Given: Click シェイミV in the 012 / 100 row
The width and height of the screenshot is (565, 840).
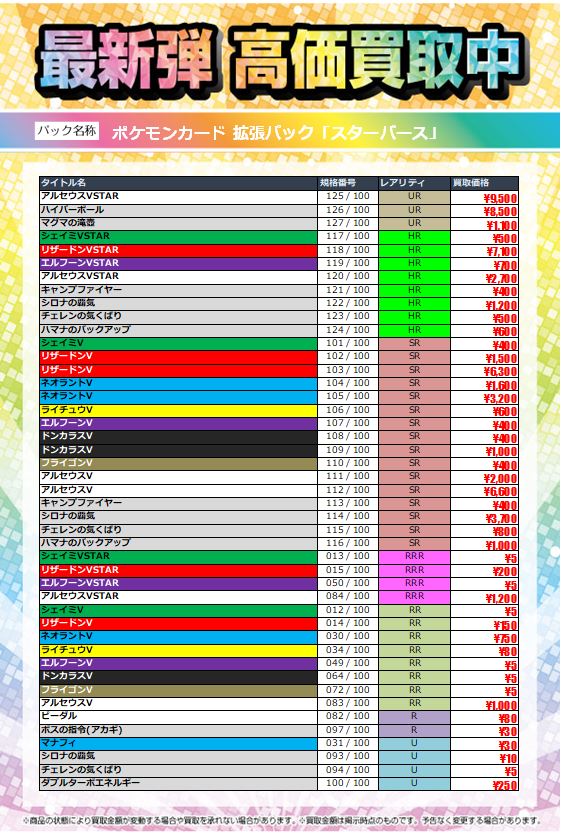Looking at the screenshot, I should 62,610.
